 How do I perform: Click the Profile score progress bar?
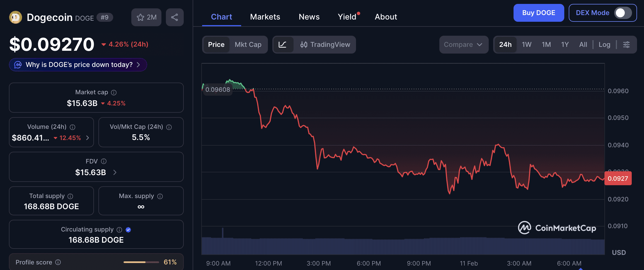click(141, 262)
